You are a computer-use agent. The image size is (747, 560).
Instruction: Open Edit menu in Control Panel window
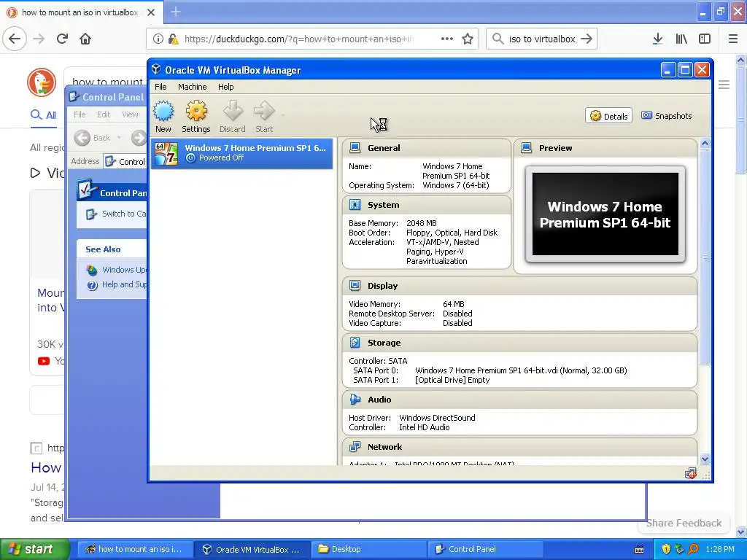[x=104, y=114]
